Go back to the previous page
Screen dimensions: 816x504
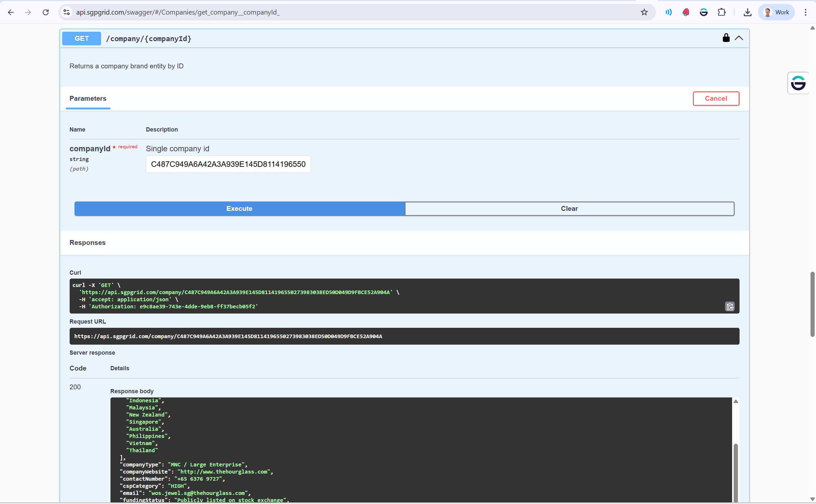click(x=11, y=12)
